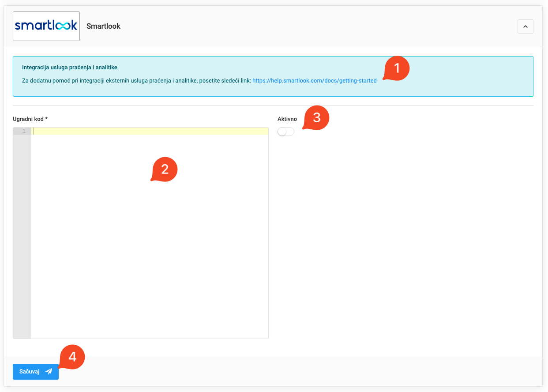Click the Integracija usluga praćenja heading
Viewport: 548px width, 392px height.
[x=69, y=68]
